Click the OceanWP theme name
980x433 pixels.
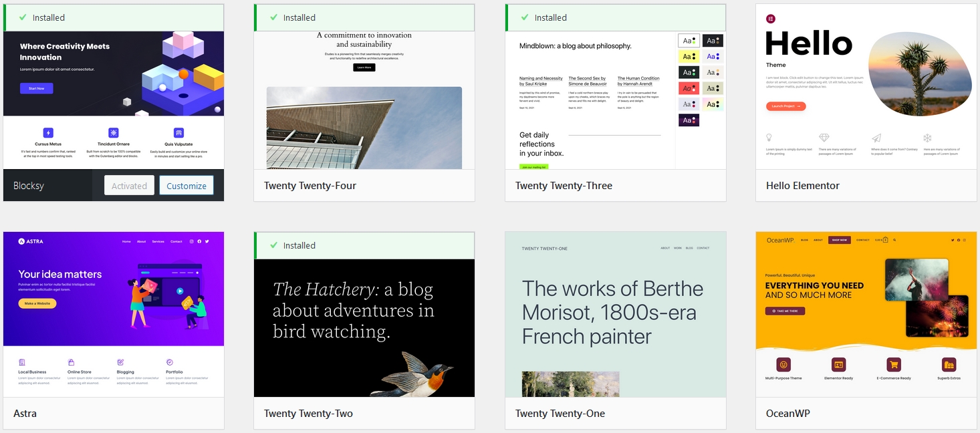[787, 414]
